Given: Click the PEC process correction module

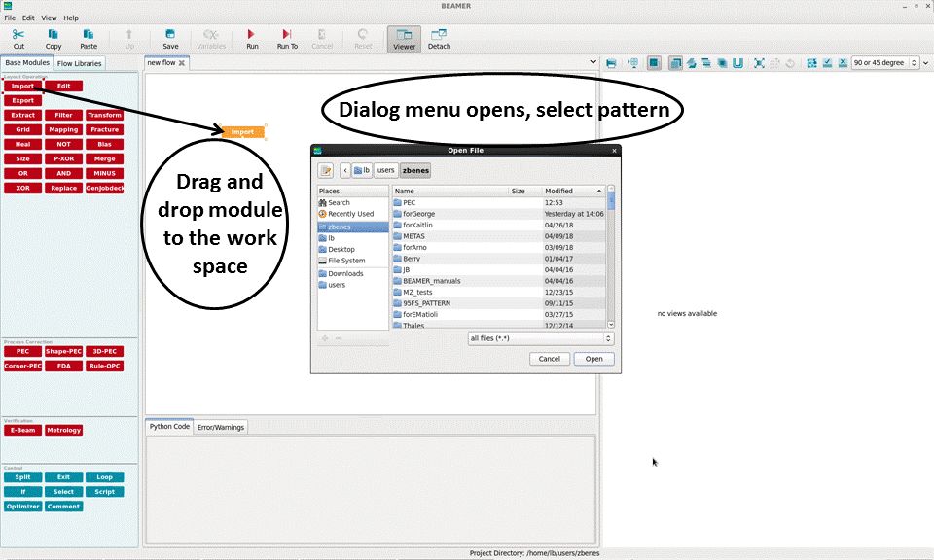Looking at the screenshot, I should tap(22, 352).
